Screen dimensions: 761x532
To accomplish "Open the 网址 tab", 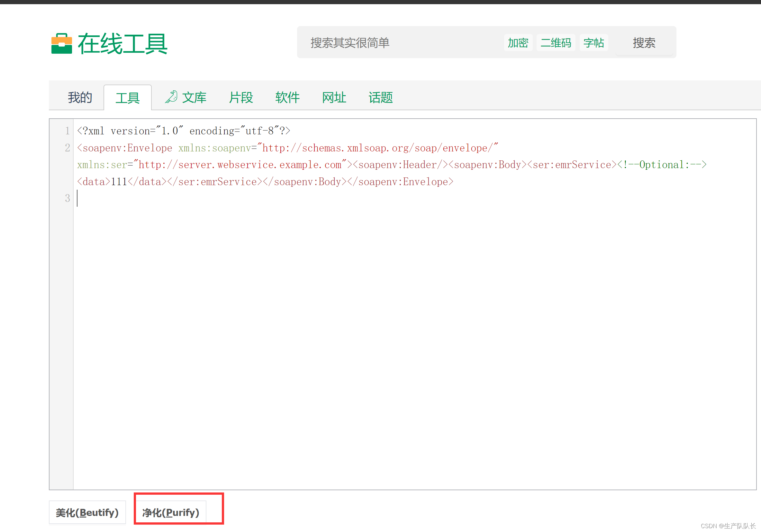I will pos(334,97).
